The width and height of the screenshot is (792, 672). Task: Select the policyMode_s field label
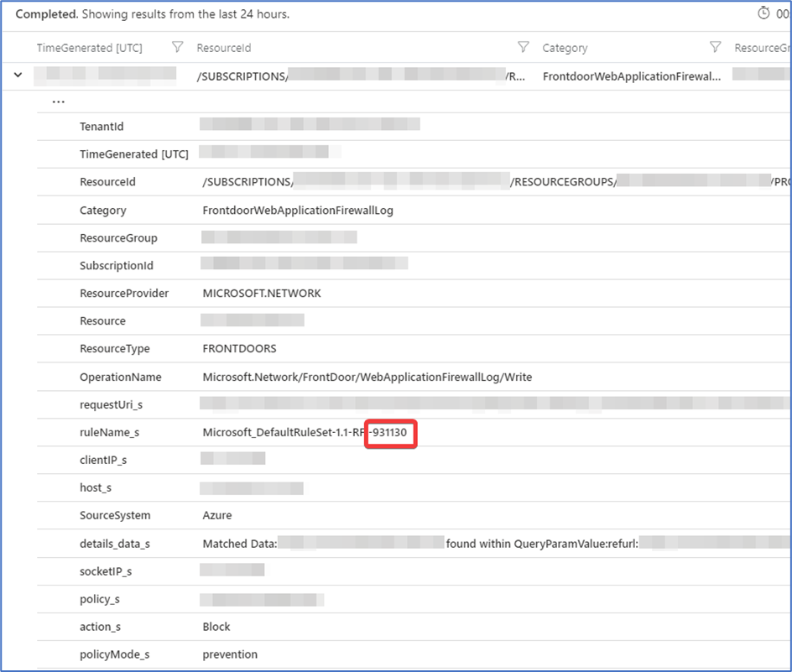[115, 655]
